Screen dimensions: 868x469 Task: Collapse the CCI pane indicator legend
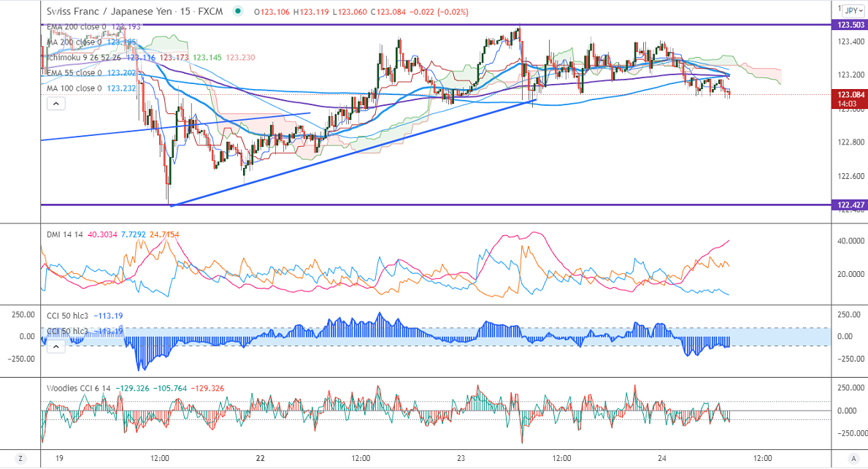point(56,346)
